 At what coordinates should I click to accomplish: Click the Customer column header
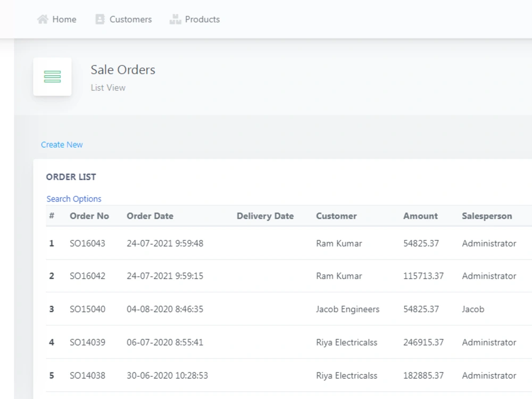click(x=336, y=216)
